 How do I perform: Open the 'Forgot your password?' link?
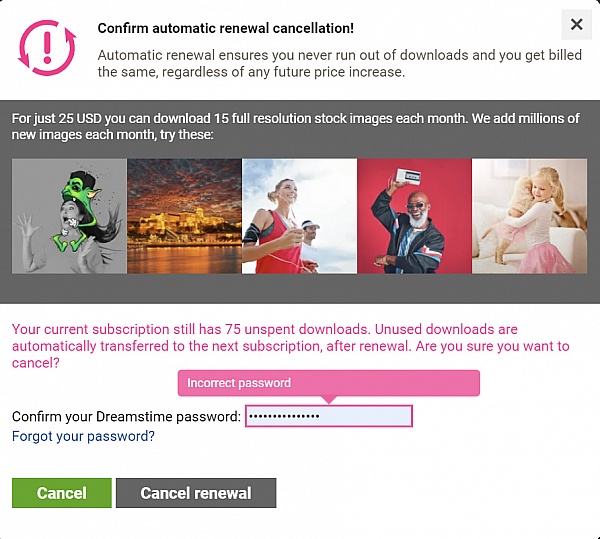[x=83, y=436]
